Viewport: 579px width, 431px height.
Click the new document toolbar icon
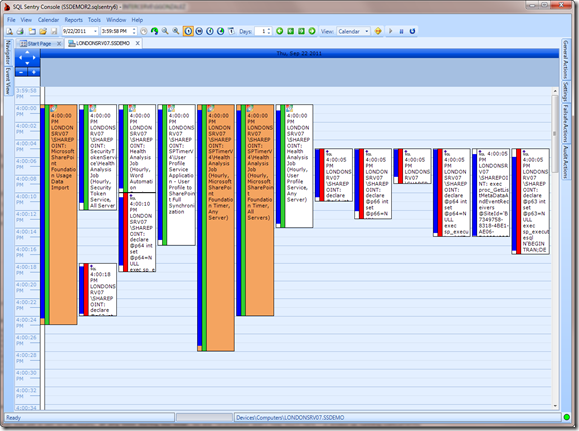pyautogui.click(x=32, y=31)
